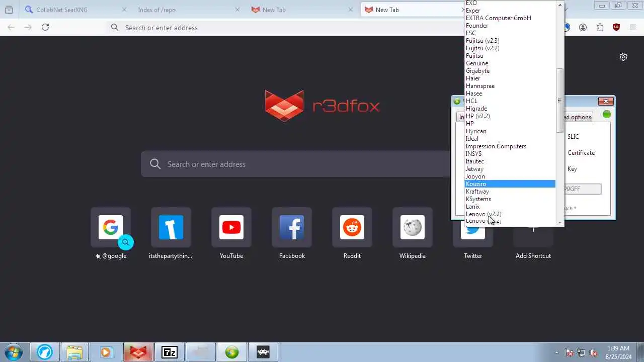Choose Jooyon from the list

[x=510, y=176]
